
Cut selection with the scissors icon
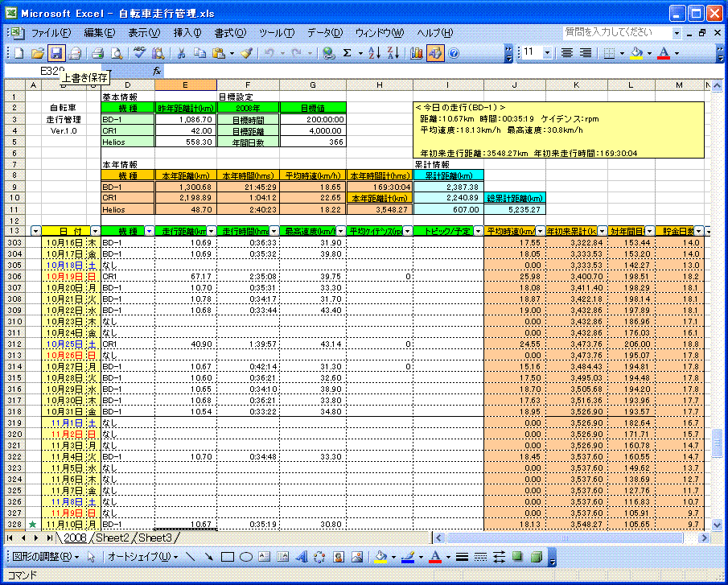pos(181,53)
